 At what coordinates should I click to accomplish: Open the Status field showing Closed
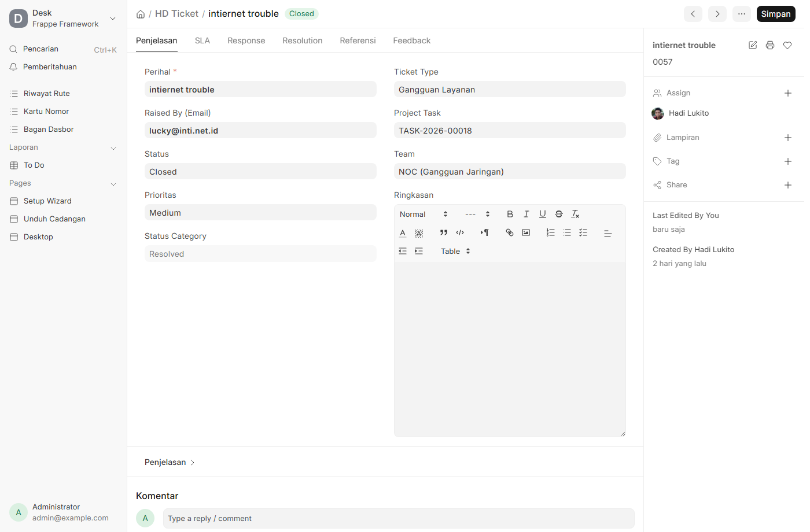[x=260, y=171]
